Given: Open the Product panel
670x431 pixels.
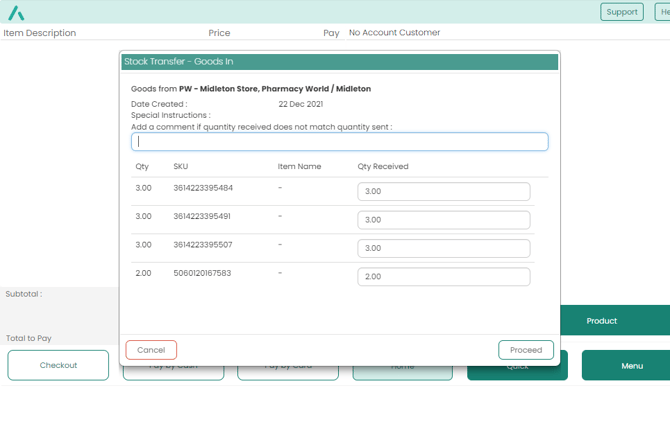Looking at the screenshot, I should pyautogui.click(x=601, y=321).
